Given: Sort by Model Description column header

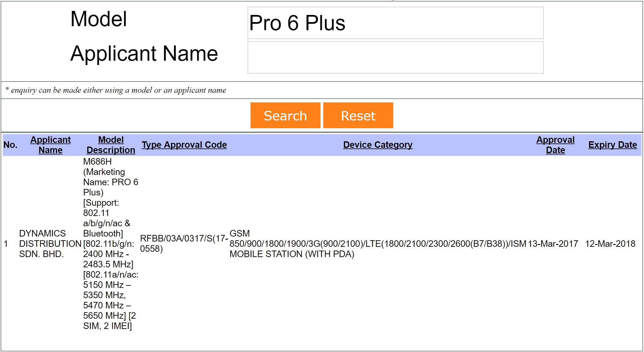Looking at the screenshot, I should click(111, 145).
